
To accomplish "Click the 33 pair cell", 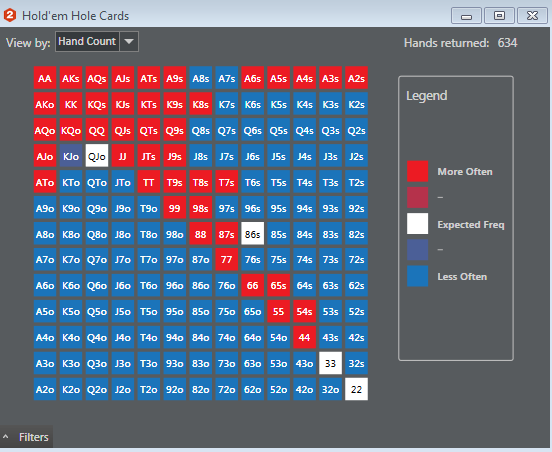I will pos(330,363).
